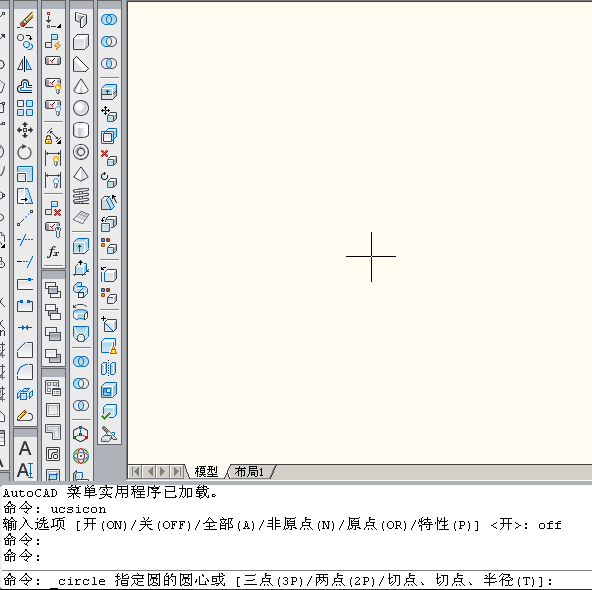
Task: Toggle show/hide geometric constraints icon
Action: [x=53, y=61]
